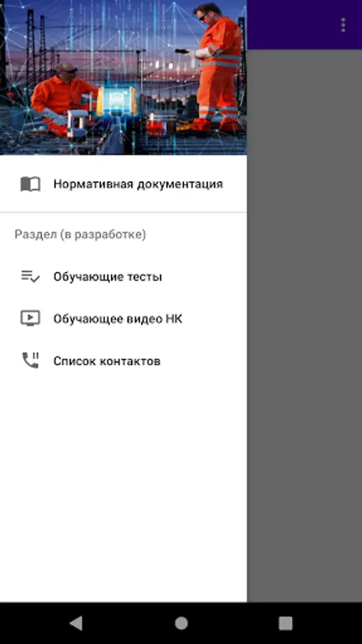
Task: Choose the Обучающее видео НК text entry
Action: click(x=118, y=318)
